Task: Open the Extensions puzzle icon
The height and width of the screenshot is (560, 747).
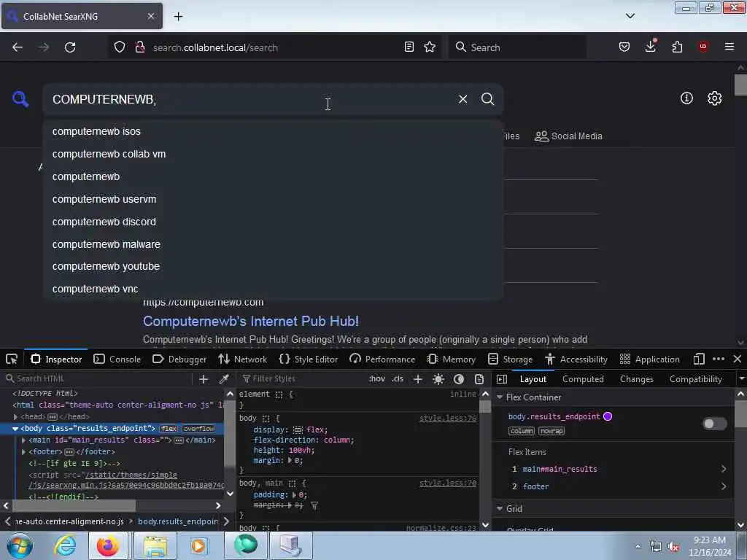Action: tap(677, 47)
